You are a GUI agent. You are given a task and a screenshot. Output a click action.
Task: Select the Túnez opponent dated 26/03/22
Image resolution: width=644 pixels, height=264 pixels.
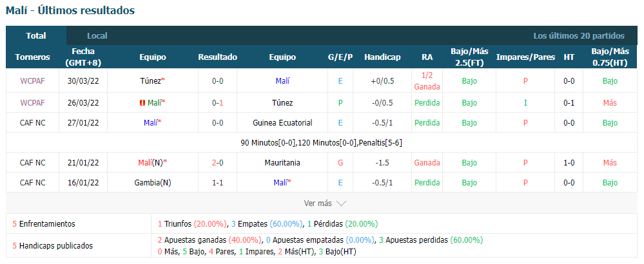click(282, 103)
